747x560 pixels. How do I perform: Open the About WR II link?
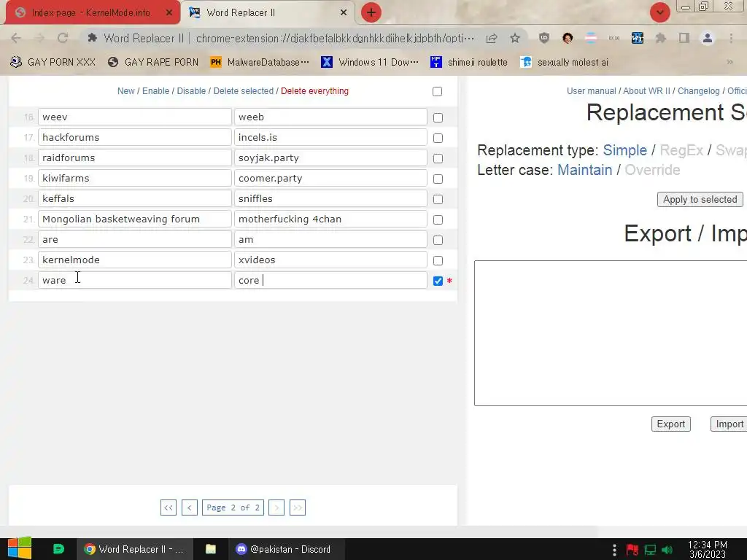point(646,91)
